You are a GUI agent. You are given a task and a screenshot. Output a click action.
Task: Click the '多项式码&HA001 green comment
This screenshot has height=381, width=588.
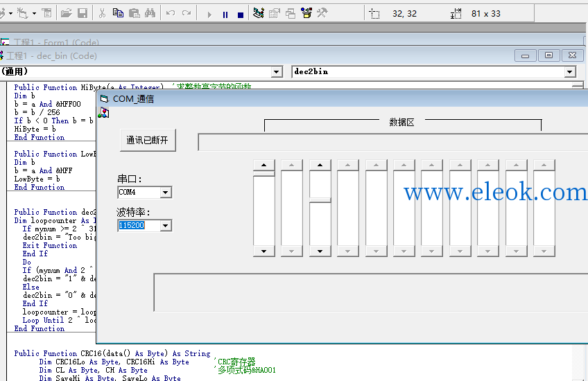(x=245, y=370)
